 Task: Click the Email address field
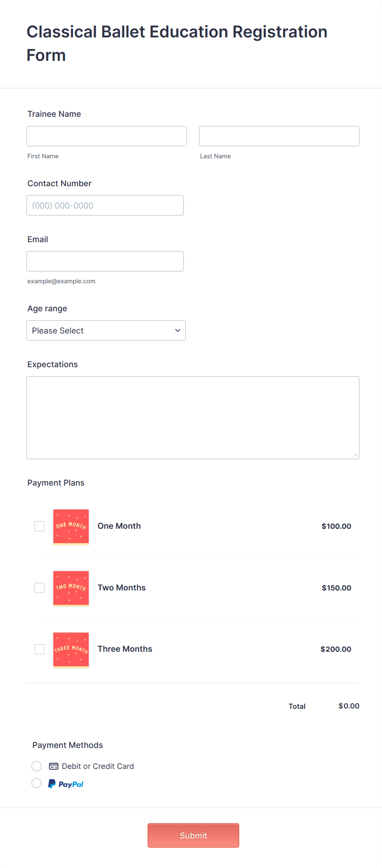[x=105, y=261]
